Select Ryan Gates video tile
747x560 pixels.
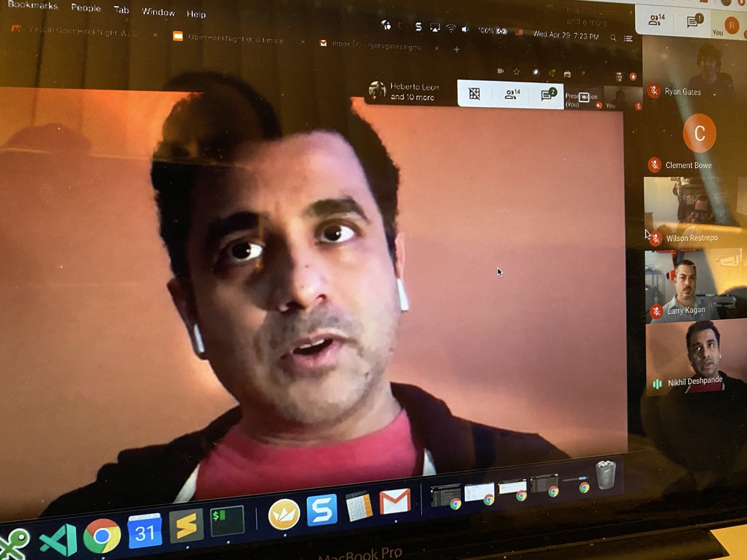[694, 68]
